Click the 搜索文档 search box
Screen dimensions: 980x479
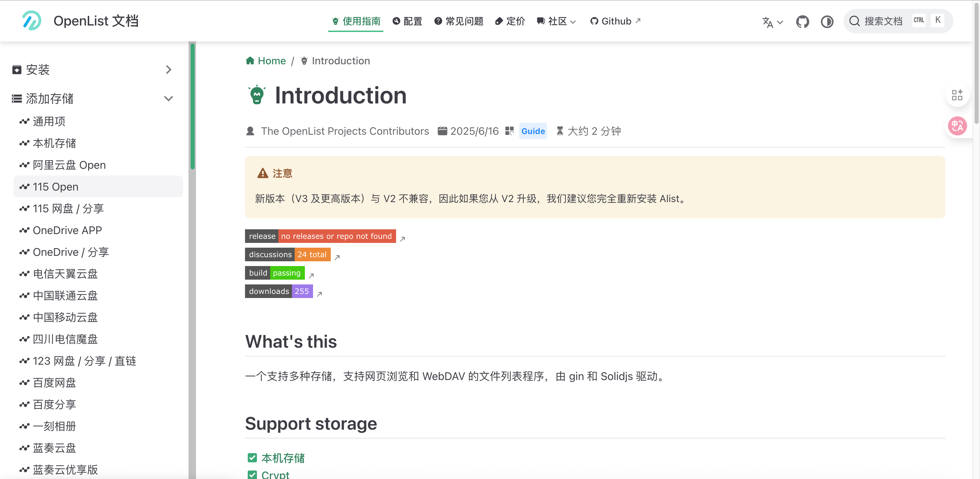point(883,21)
